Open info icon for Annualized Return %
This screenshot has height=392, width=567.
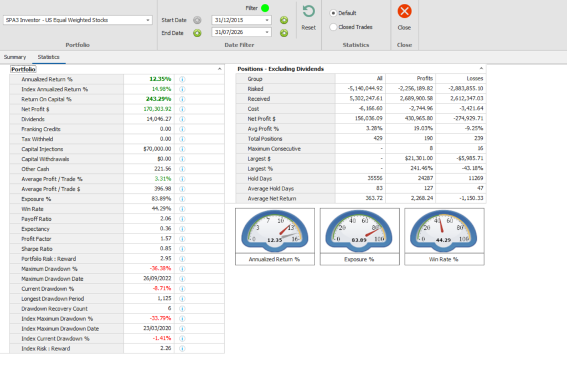click(182, 79)
